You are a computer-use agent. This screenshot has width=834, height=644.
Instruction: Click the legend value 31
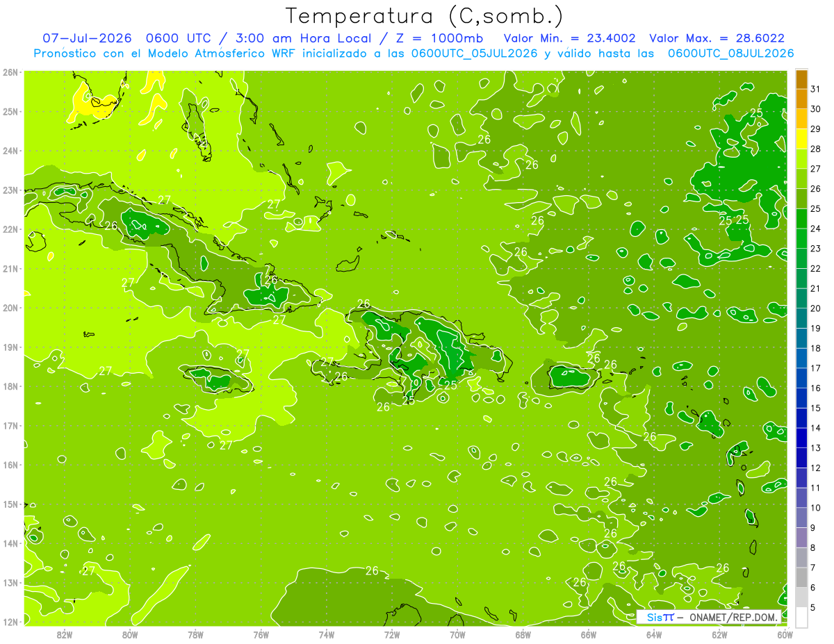[815, 89]
